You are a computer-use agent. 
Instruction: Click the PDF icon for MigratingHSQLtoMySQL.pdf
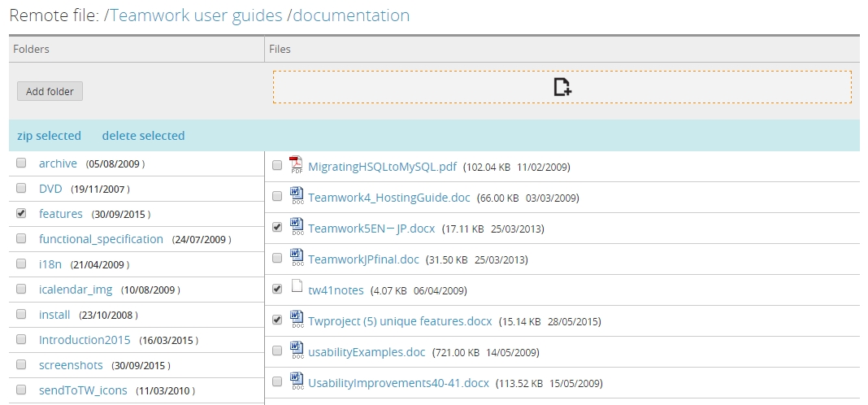pyautogui.click(x=296, y=166)
